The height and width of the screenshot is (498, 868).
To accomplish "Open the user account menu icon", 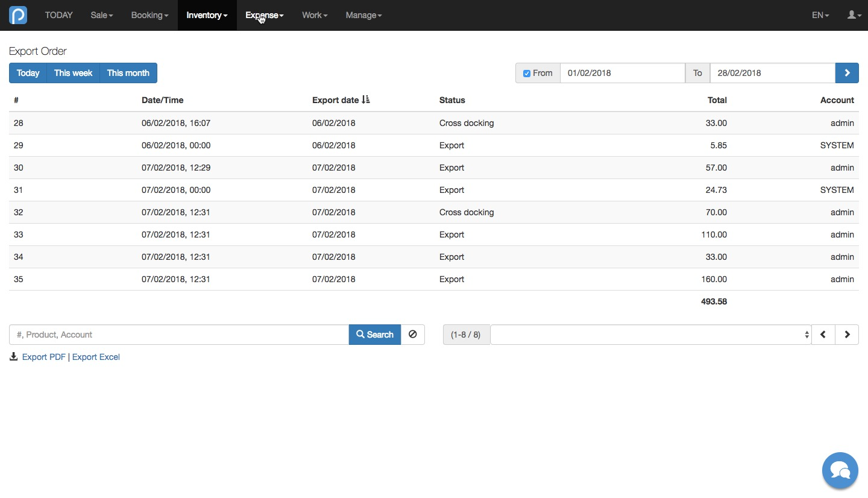I will click(x=854, y=15).
